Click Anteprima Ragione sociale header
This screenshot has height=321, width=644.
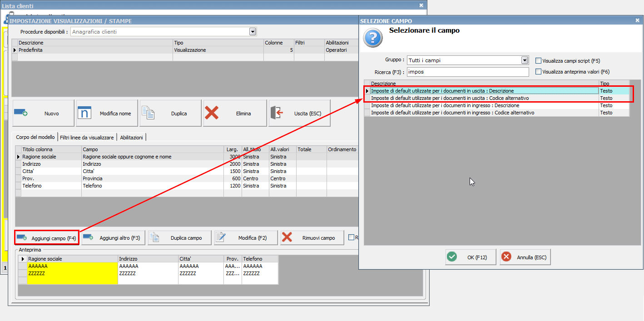72,259
